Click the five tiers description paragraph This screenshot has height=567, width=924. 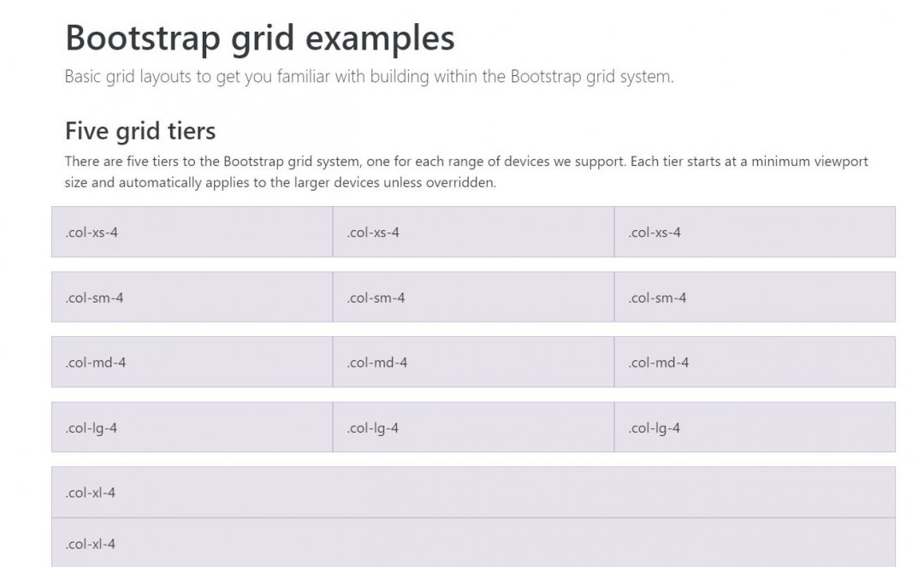pyautogui.click(x=467, y=172)
